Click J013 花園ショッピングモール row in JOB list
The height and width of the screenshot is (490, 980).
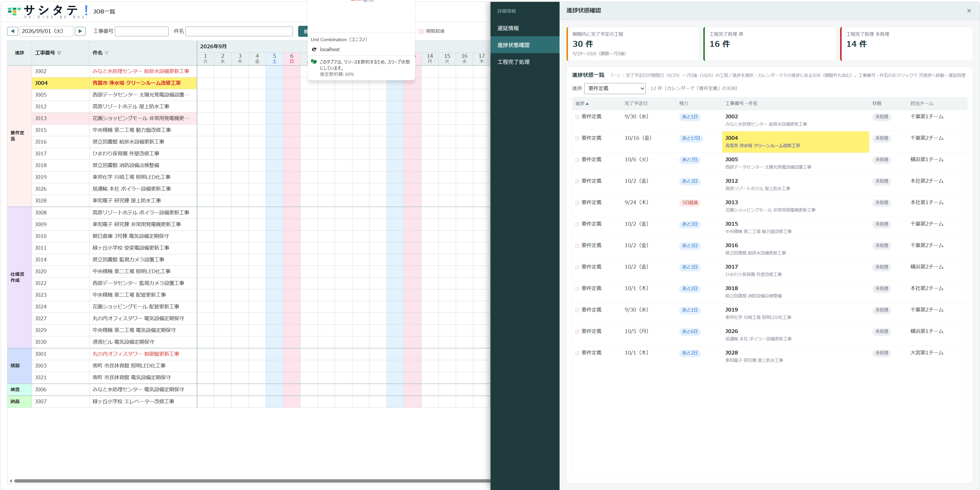(114, 118)
